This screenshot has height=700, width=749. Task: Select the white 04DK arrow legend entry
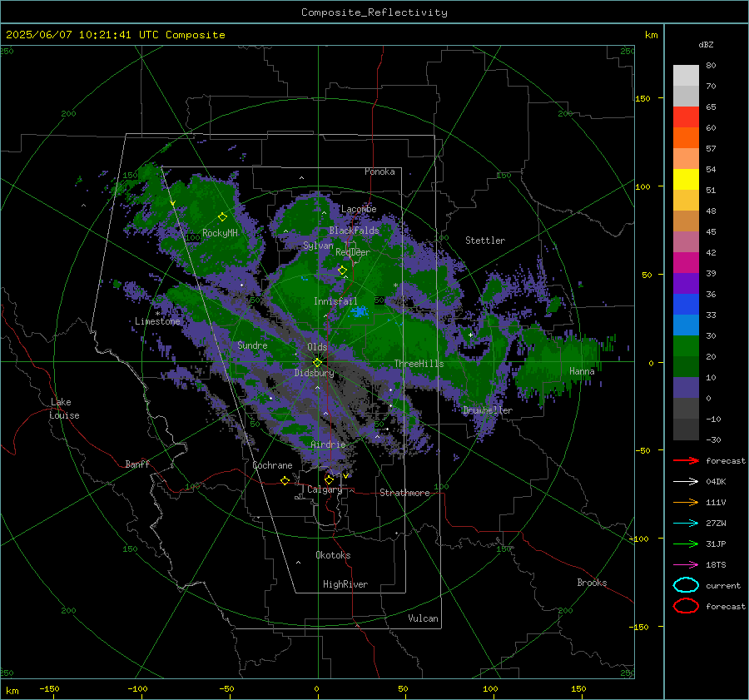(x=686, y=481)
